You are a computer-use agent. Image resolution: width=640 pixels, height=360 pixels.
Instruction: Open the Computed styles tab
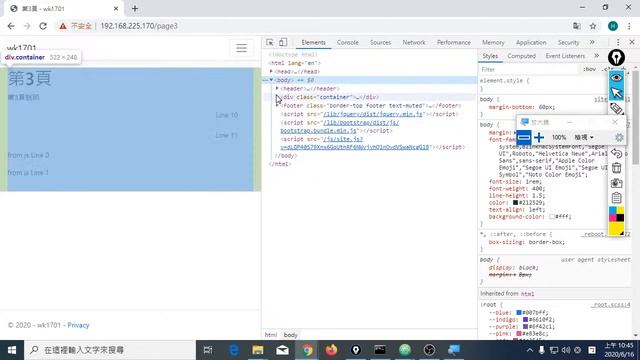point(521,56)
